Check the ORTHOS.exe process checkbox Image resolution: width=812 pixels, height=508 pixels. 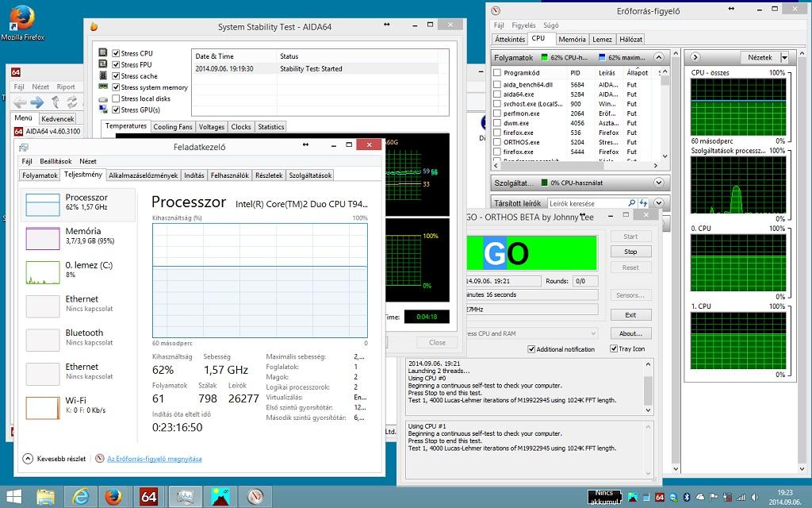point(497,142)
